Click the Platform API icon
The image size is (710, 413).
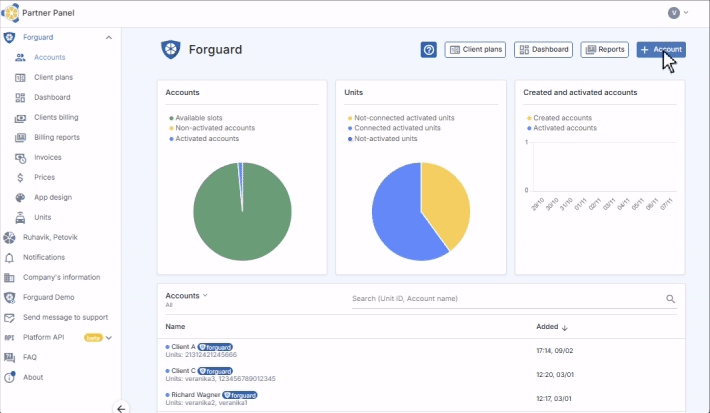coord(9,337)
